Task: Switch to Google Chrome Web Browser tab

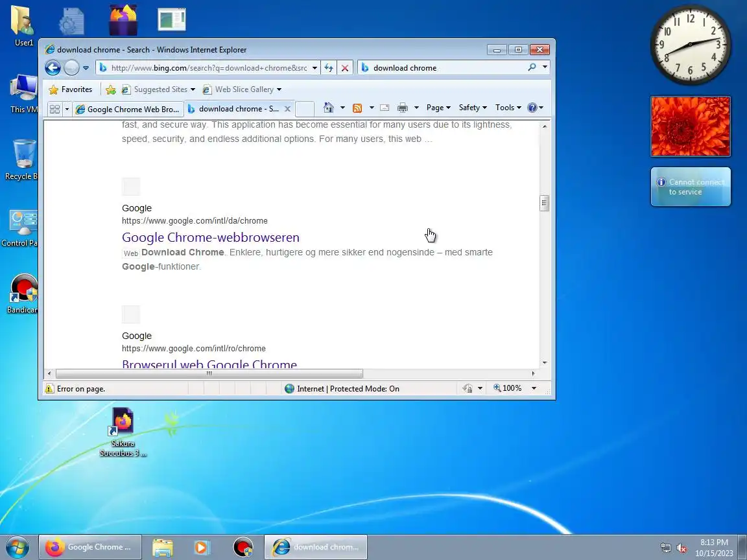Action: click(x=128, y=109)
